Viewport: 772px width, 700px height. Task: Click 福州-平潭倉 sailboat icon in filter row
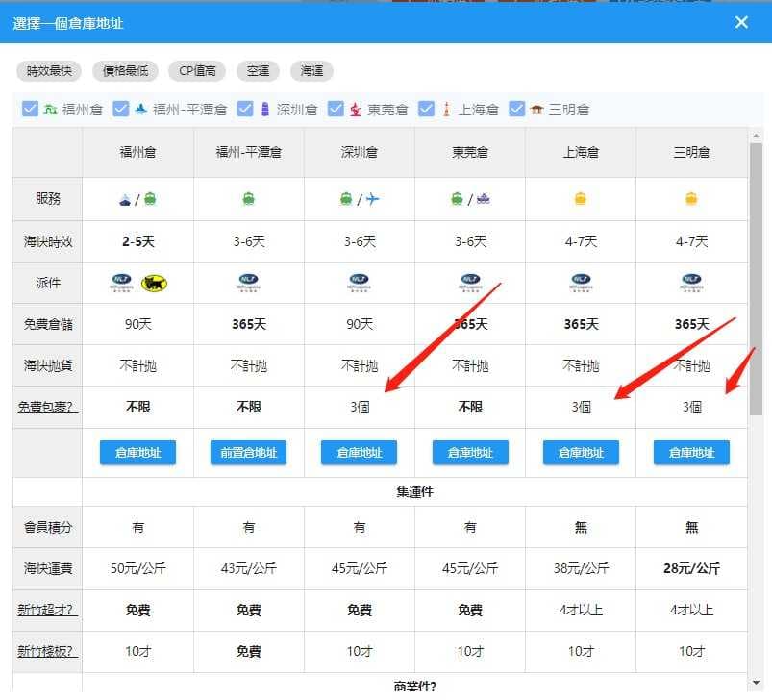[x=140, y=109]
